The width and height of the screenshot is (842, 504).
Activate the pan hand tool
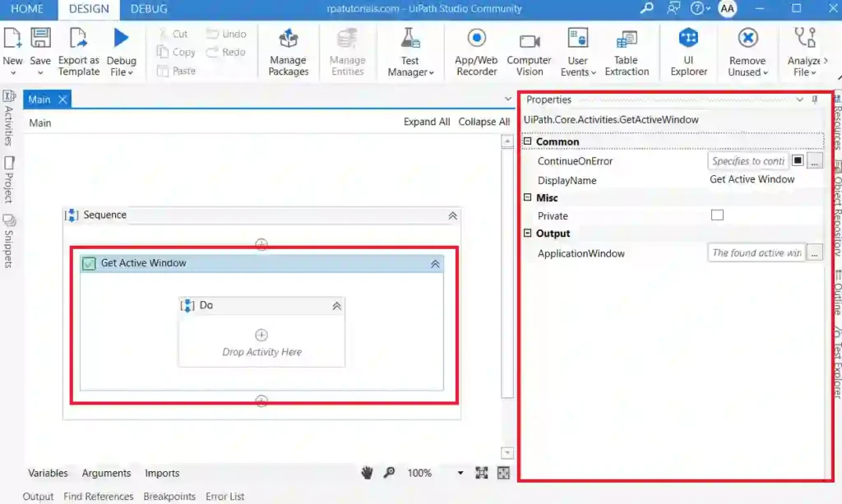click(x=368, y=473)
